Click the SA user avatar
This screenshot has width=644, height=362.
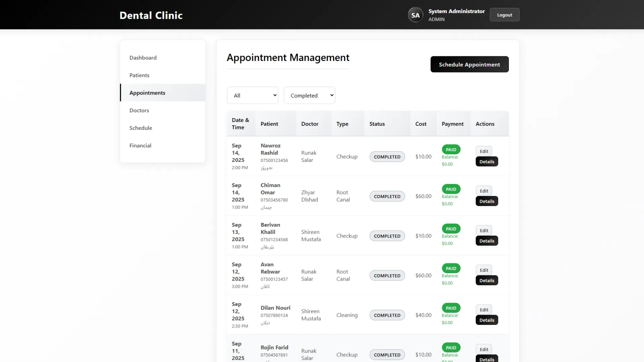coord(415,15)
